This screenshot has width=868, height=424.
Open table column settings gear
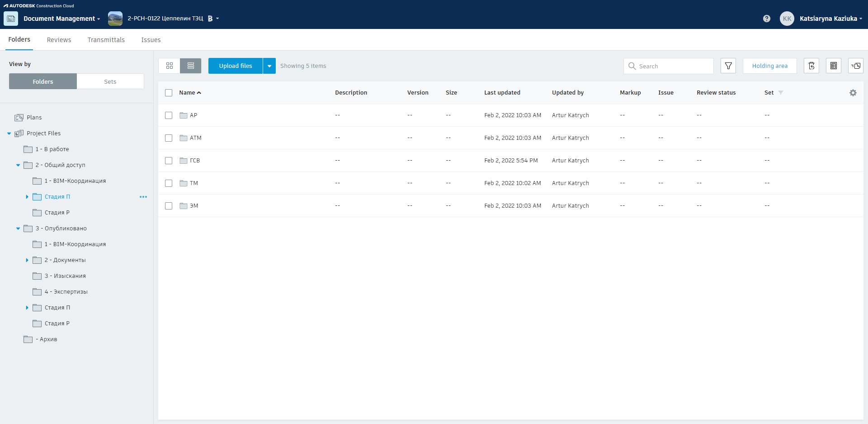[853, 93]
